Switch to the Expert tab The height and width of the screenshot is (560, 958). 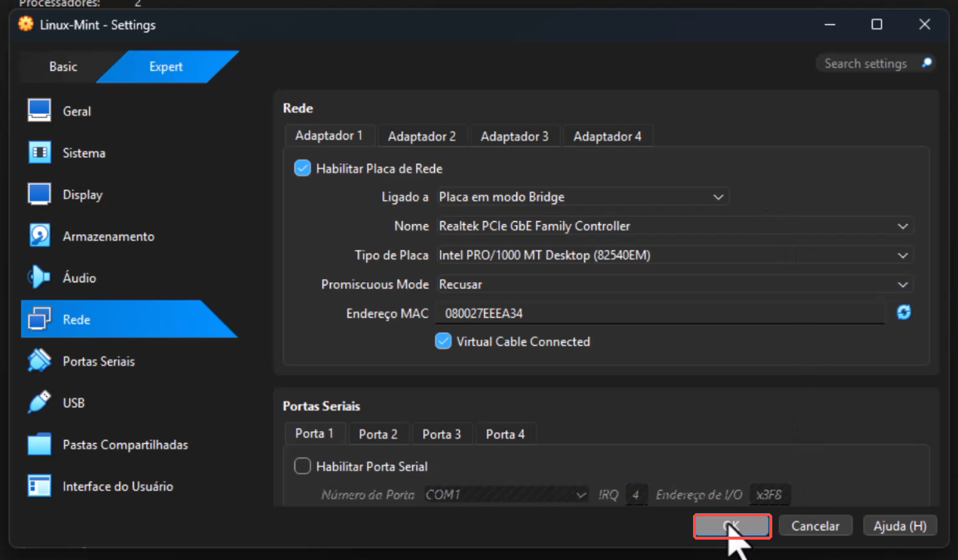click(166, 66)
